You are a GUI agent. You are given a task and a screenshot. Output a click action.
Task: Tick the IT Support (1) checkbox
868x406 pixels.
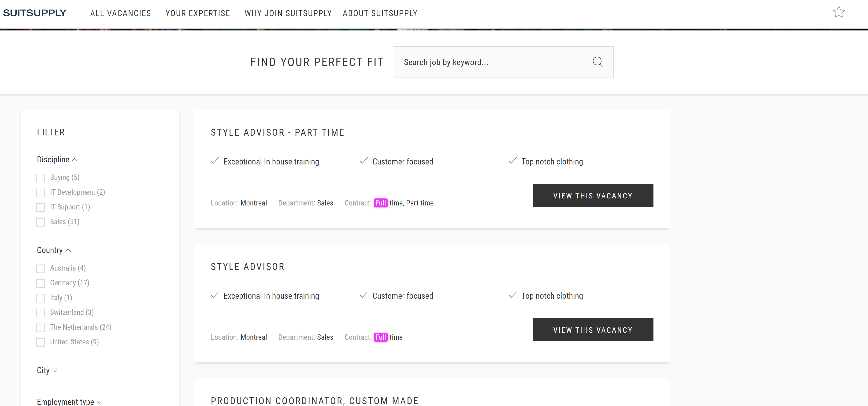pos(41,208)
